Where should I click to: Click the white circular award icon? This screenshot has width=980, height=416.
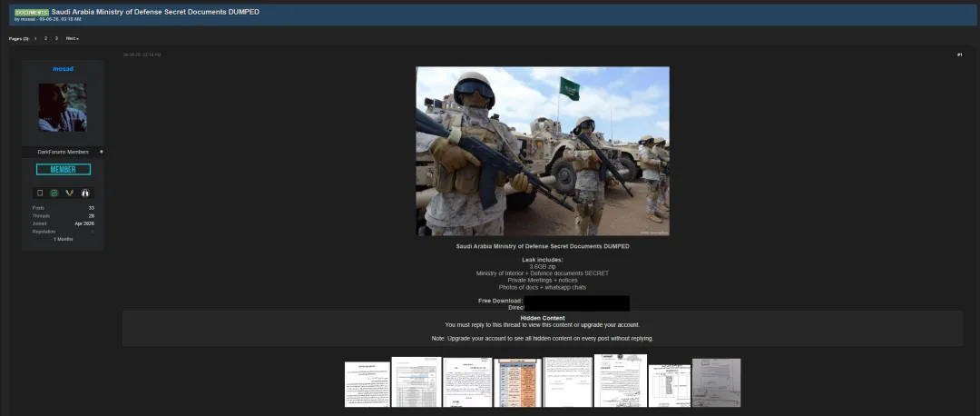pyautogui.click(x=85, y=193)
